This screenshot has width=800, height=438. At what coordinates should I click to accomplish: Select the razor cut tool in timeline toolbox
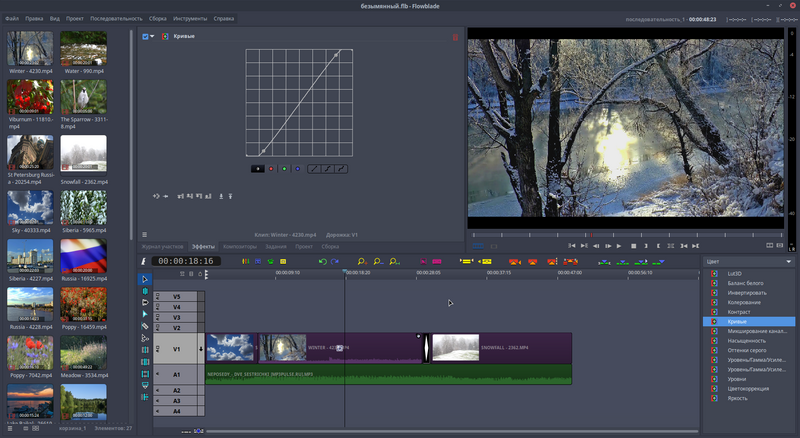coord(145,326)
